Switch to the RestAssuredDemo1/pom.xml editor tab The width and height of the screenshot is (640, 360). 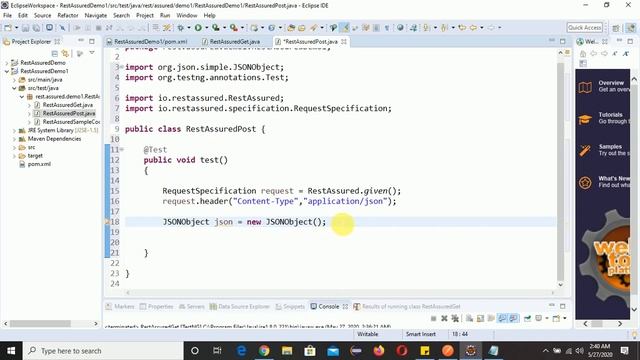click(150, 42)
